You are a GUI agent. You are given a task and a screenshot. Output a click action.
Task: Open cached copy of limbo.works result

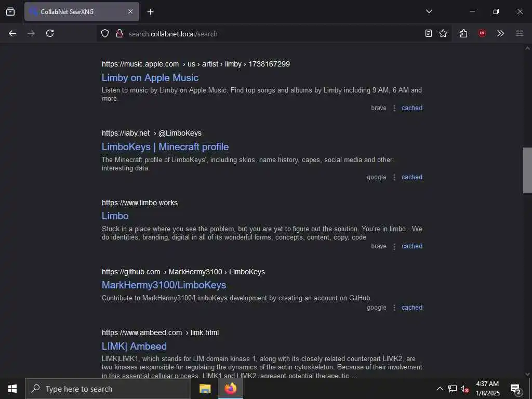412,246
